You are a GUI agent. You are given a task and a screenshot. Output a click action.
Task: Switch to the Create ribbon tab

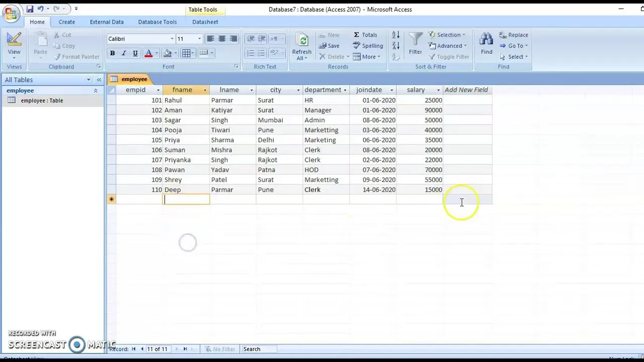point(66,22)
